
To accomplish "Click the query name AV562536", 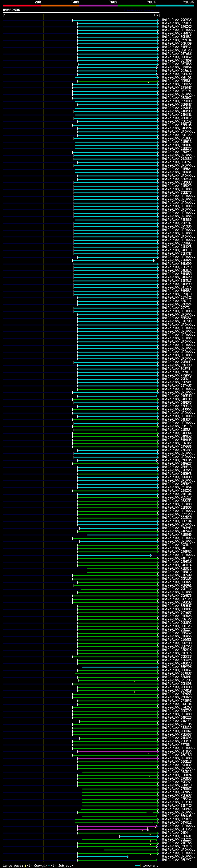I will click(x=11, y=10).
